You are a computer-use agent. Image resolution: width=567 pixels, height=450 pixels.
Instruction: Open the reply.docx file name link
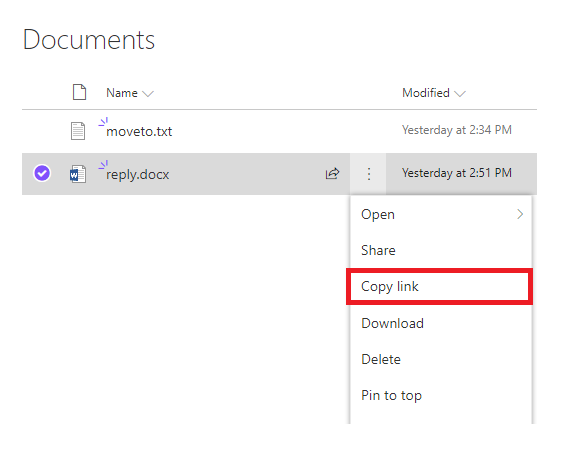tap(137, 175)
